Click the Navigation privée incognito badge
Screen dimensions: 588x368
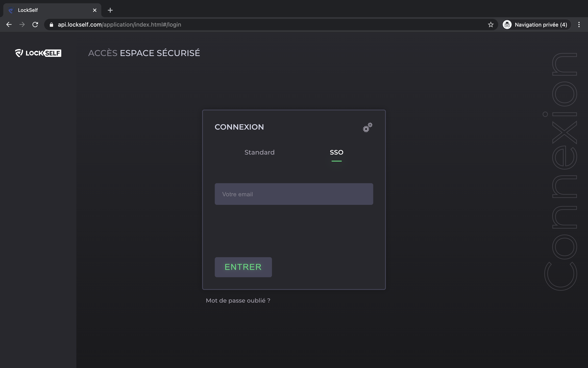click(x=537, y=25)
